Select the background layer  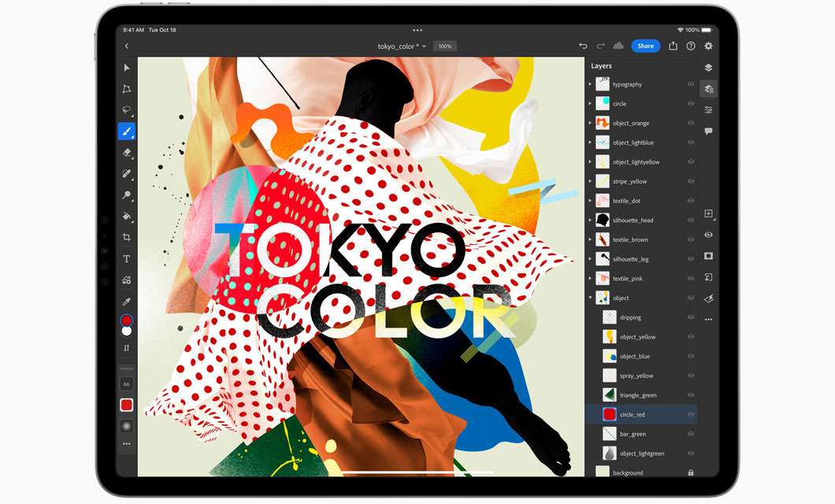pos(628,472)
